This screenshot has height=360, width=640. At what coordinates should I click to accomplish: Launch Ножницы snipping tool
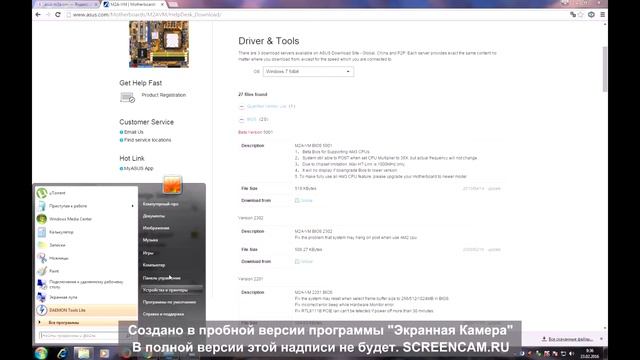(86, 258)
